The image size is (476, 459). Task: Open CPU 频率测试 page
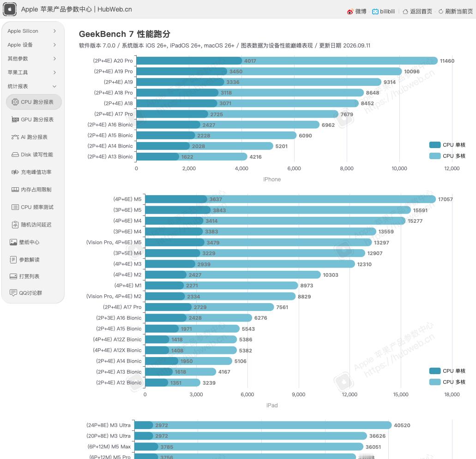point(34,207)
